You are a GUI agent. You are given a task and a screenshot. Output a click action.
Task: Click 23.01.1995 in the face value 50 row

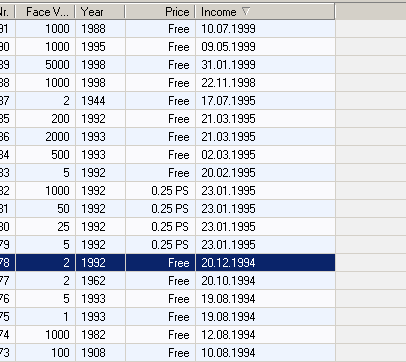click(x=228, y=209)
